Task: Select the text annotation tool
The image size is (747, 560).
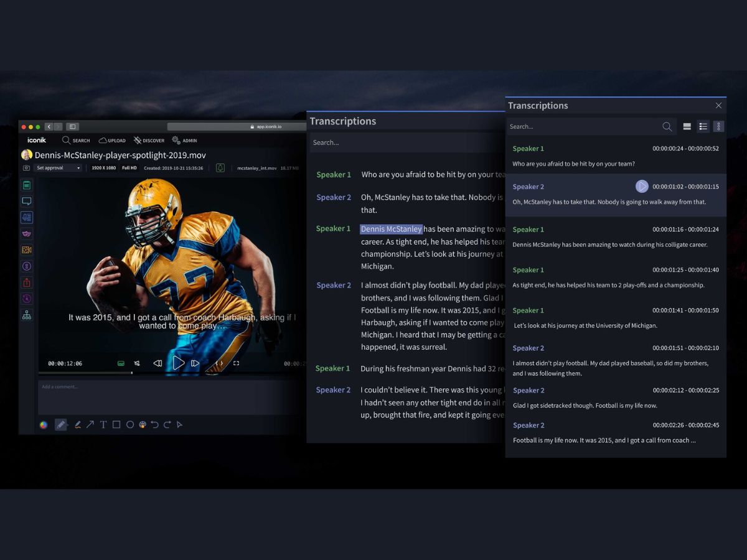Action: [103, 425]
